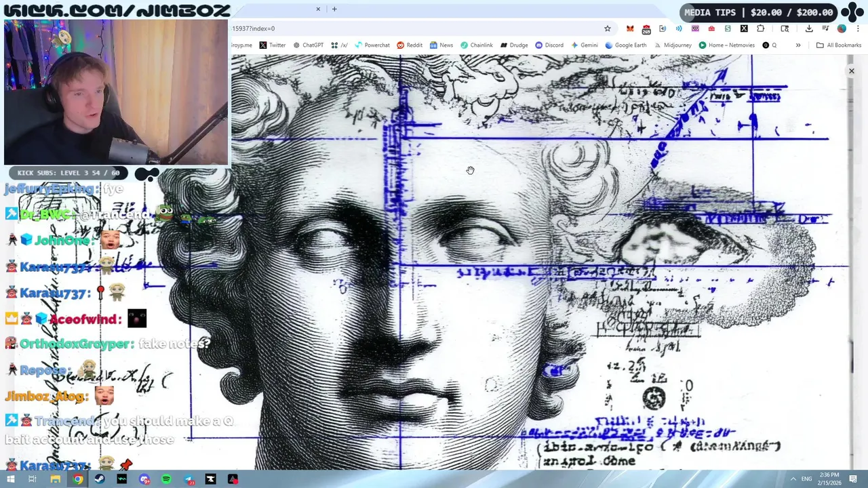Open the All Bookmarks folder

(839, 45)
